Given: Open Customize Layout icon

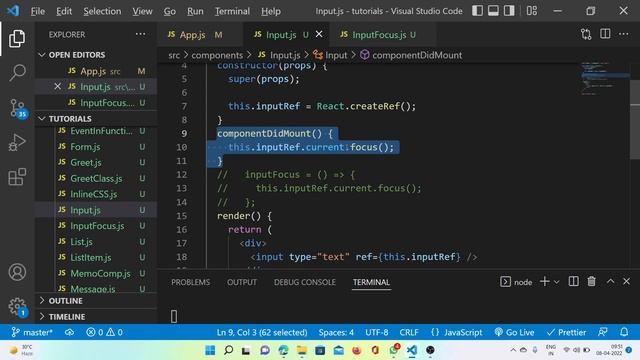Looking at the screenshot, I should [532, 11].
